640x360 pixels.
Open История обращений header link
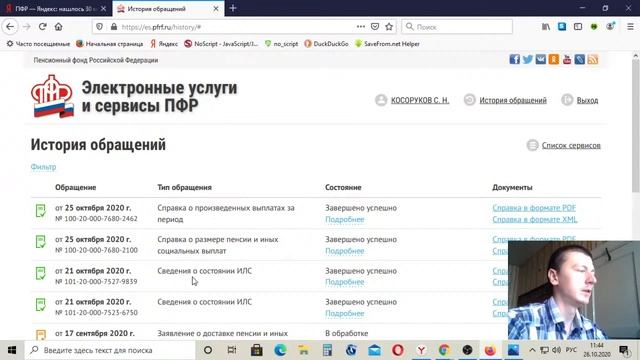(513, 100)
